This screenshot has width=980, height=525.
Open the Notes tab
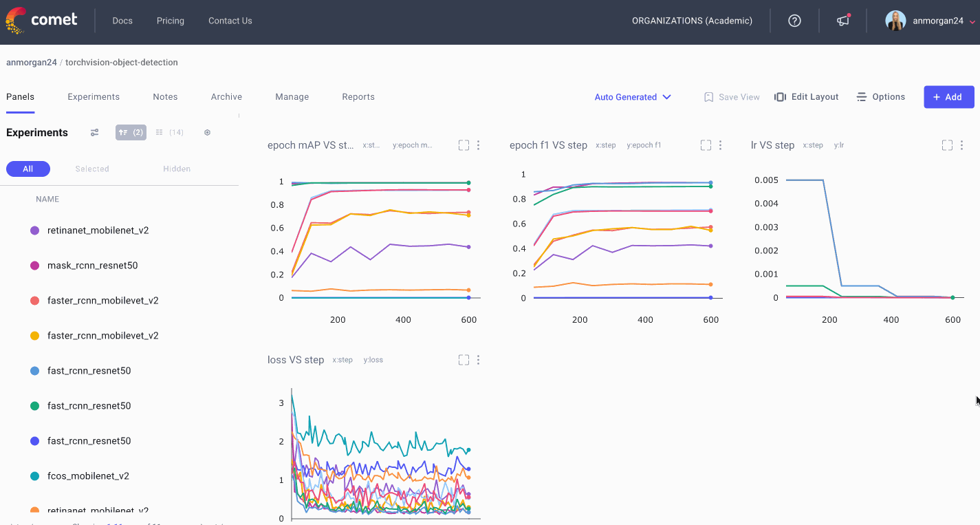165,97
